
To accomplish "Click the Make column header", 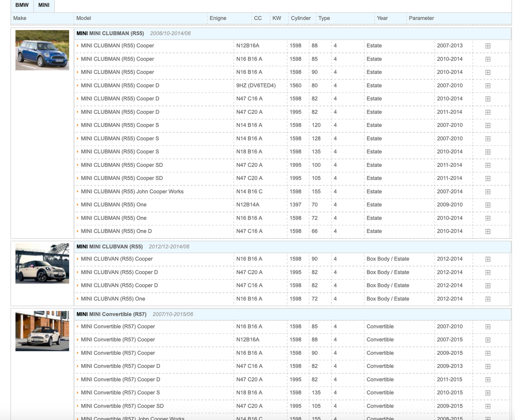I will 20,18.
